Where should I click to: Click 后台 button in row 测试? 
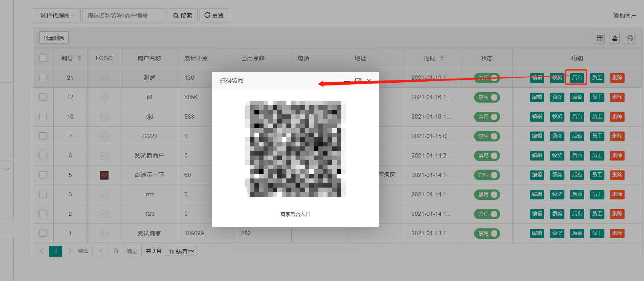point(577,78)
